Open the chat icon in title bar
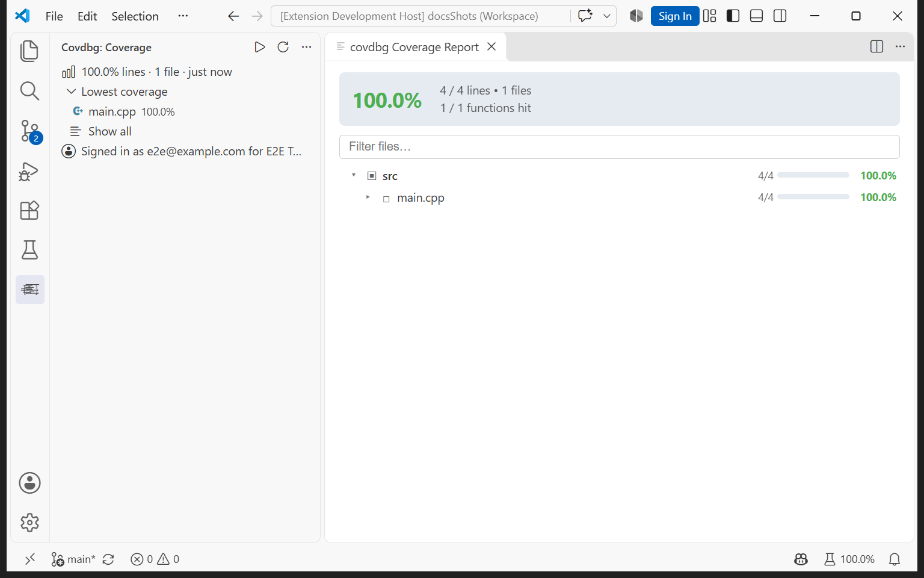The width and height of the screenshot is (924, 578). [x=585, y=16]
